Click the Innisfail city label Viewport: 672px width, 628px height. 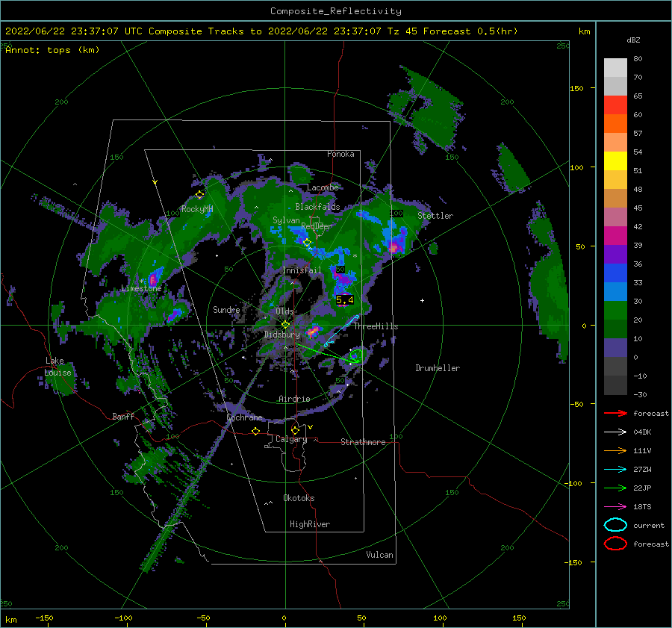[x=302, y=270]
